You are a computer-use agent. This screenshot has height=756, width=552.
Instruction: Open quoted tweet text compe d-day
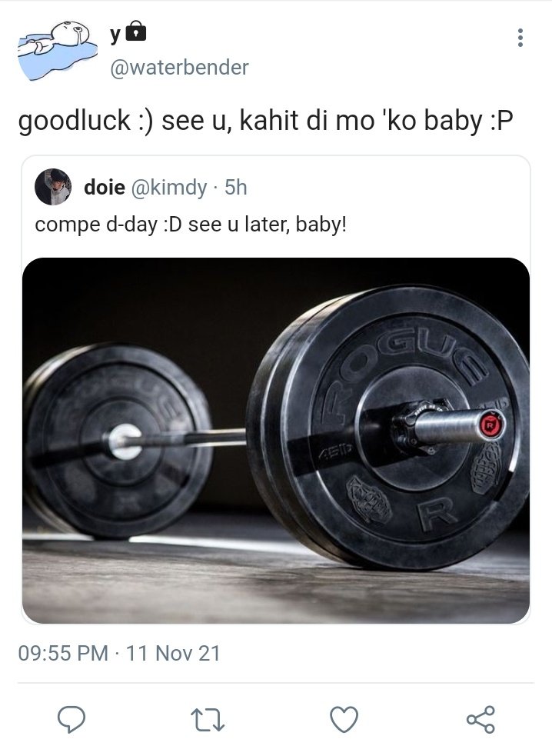191,225
